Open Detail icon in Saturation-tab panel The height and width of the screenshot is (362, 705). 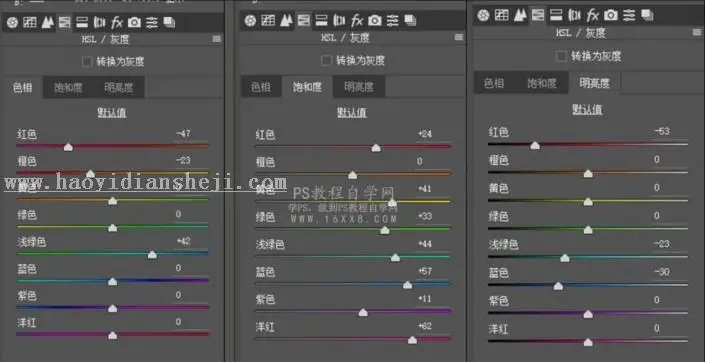click(286, 20)
